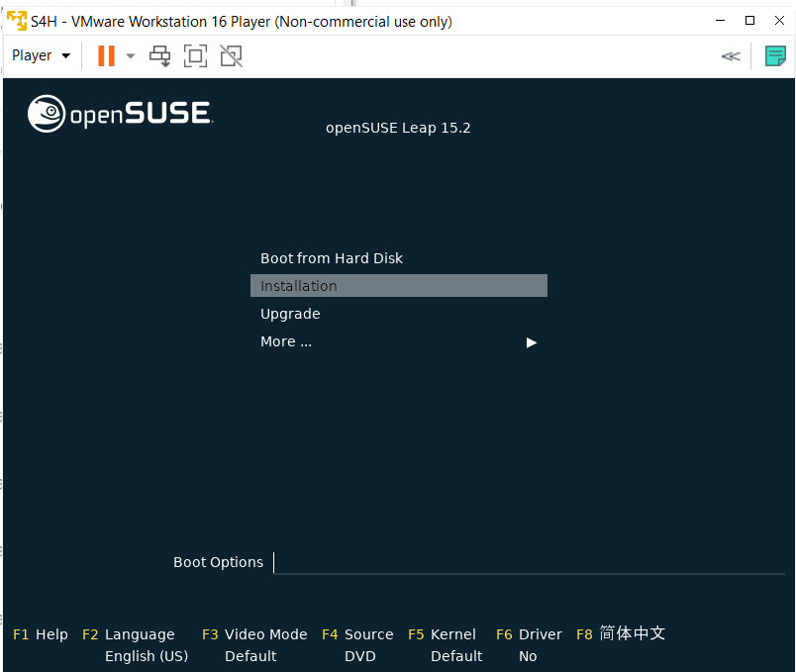This screenshot has width=796, height=672.
Task: Open the Player menu
Action: click(x=42, y=55)
